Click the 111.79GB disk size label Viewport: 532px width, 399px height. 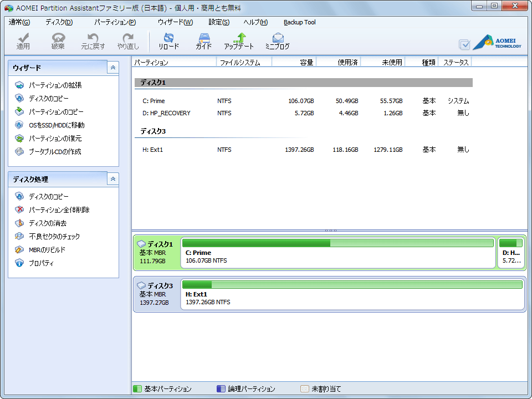(153, 261)
